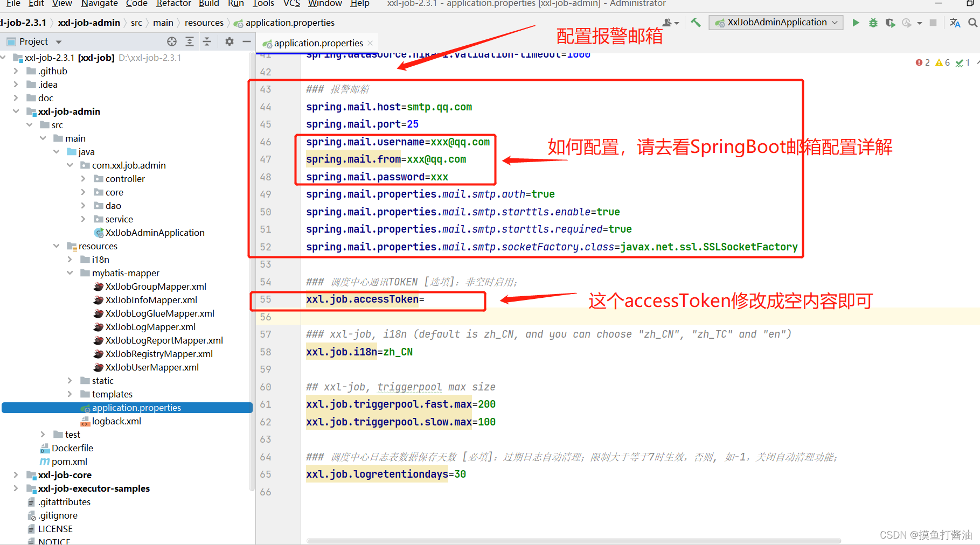Collapse the xxl-job-admin module
Screen dimensions: 980x545
pos(16,111)
